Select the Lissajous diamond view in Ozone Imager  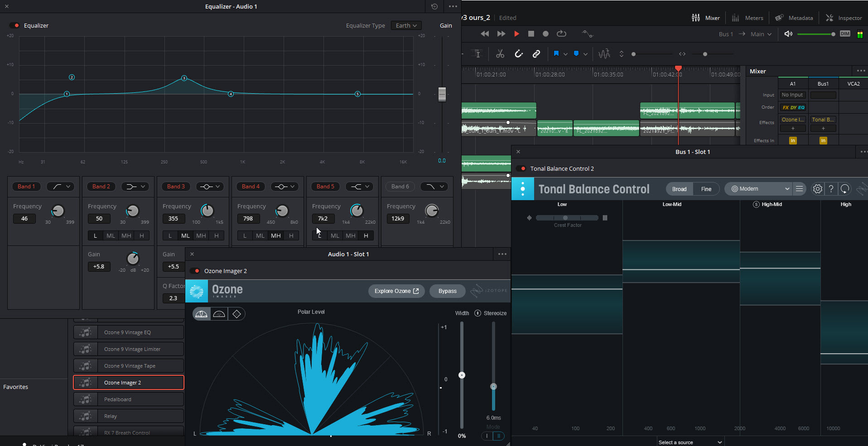236,313
